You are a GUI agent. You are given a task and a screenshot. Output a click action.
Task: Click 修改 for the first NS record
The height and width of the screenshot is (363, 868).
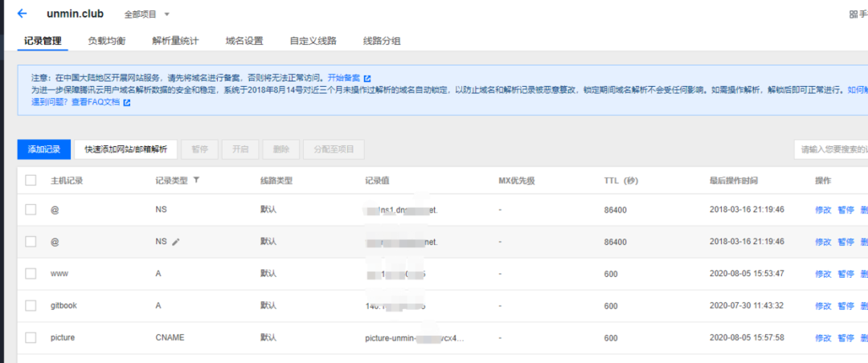click(823, 210)
